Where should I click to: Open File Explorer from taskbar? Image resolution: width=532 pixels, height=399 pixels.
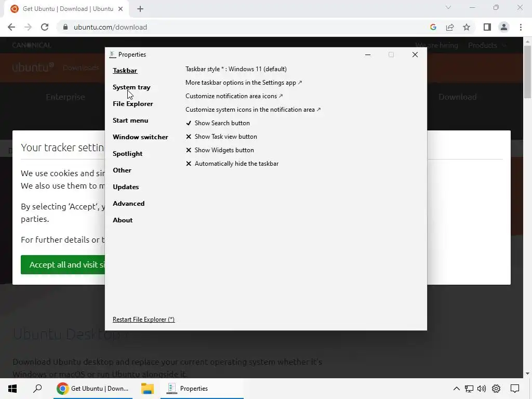coord(147,389)
